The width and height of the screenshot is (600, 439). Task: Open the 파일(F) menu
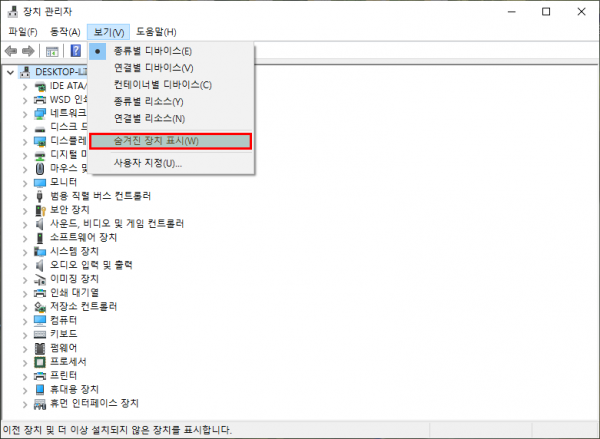click(22, 32)
